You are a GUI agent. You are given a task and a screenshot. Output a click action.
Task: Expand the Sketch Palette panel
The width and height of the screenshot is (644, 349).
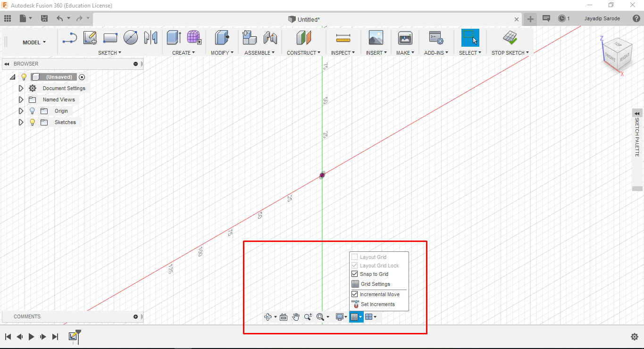[x=637, y=113]
